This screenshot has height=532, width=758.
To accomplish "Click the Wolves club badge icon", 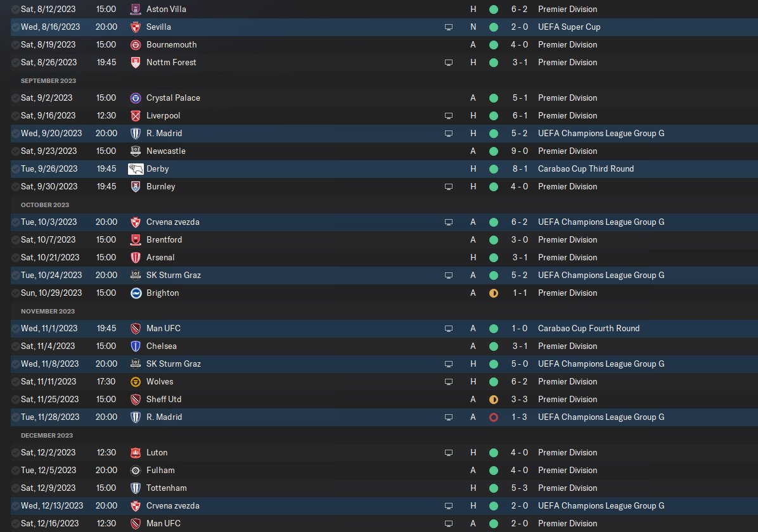I will pyautogui.click(x=136, y=382).
